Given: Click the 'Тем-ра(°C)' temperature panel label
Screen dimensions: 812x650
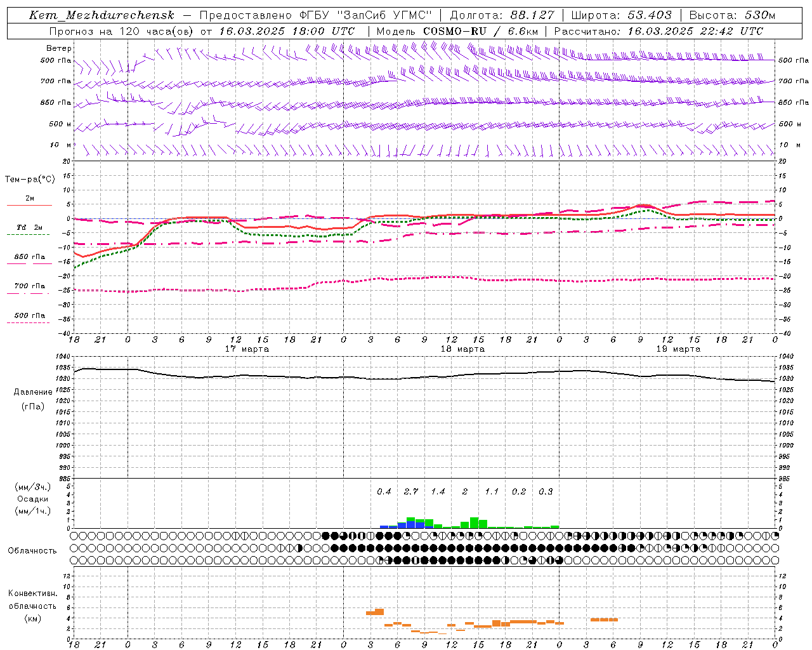Looking at the screenshot, I should coord(30,180).
